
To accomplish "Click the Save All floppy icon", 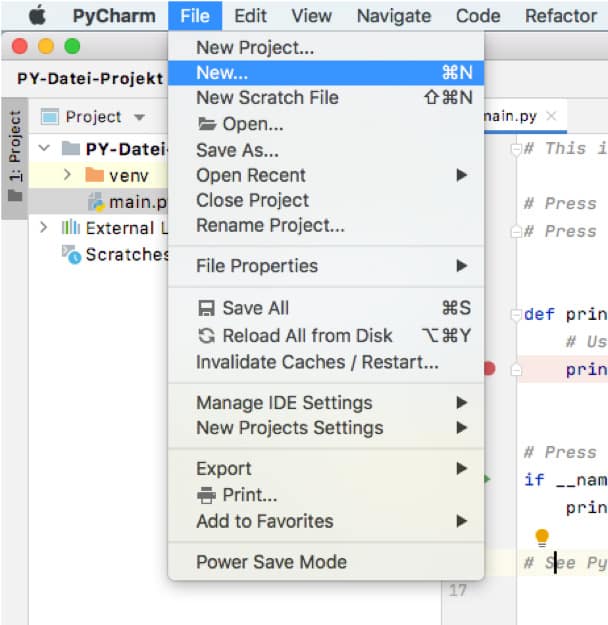I will click(x=207, y=309).
